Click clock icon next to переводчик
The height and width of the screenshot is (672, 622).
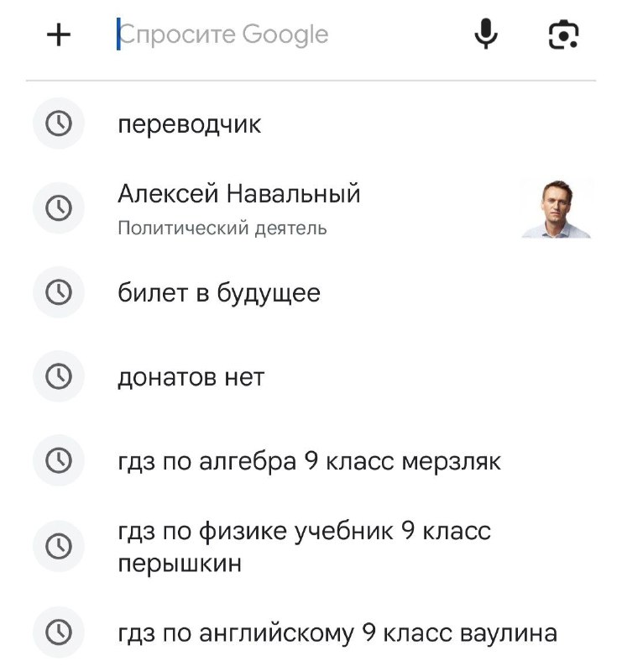[x=59, y=123]
